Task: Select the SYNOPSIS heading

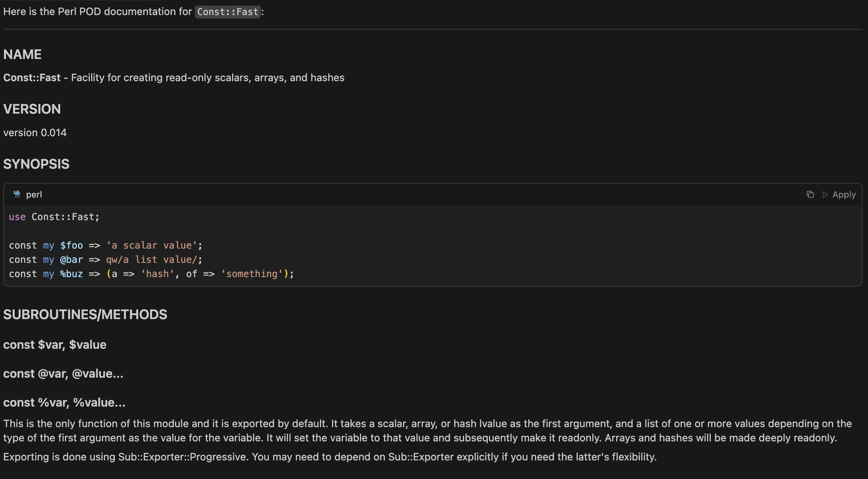Action: pyautogui.click(x=36, y=164)
